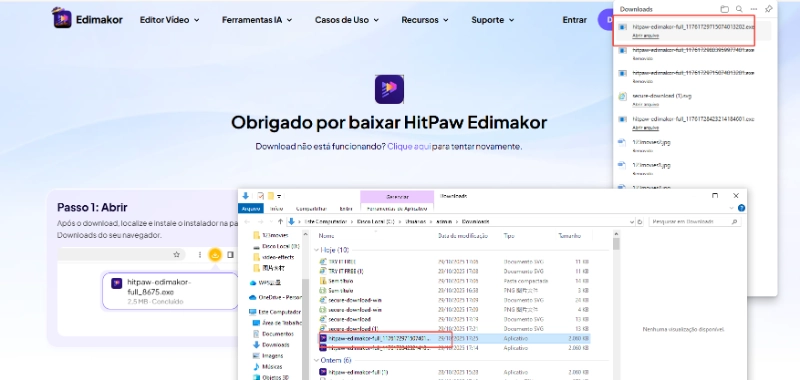Select Downloads in the navigation pane
The height and width of the screenshot is (380, 800).
(271, 345)
